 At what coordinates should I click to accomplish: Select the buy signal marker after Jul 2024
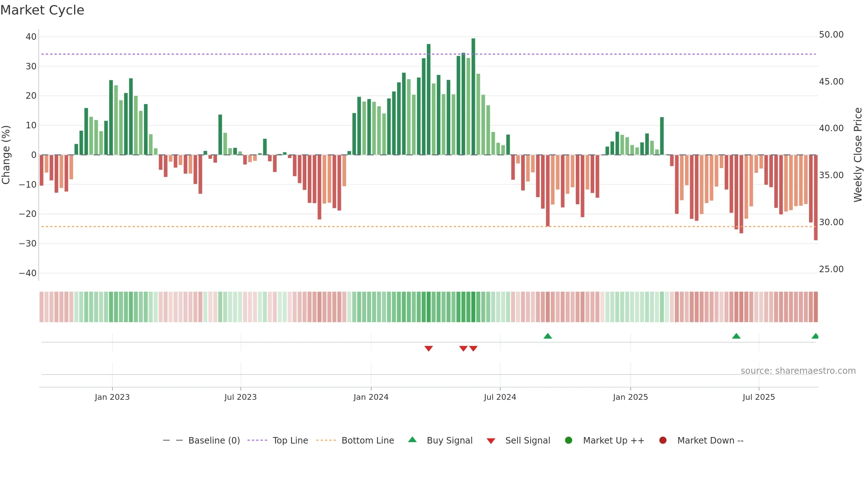548,336
